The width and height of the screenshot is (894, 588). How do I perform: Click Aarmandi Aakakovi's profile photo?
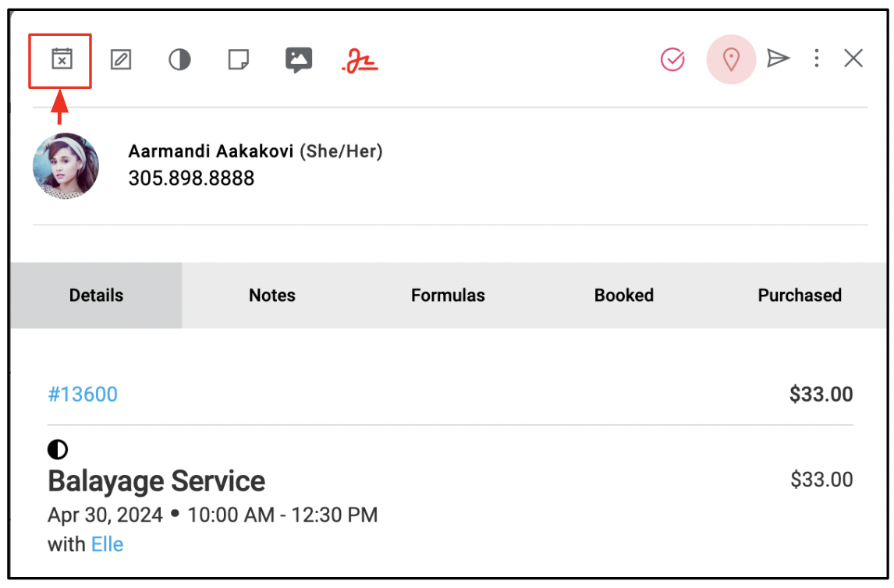pos(66,166)
